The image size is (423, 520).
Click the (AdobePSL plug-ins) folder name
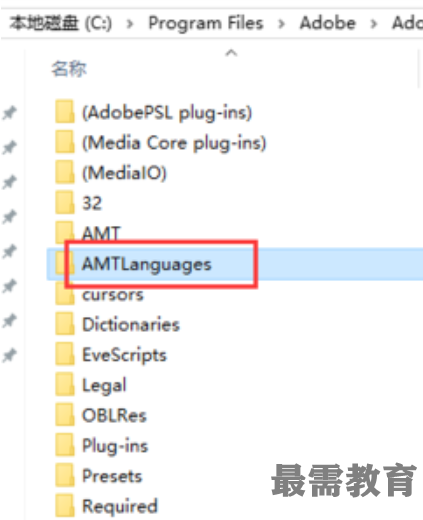[x=167, y=113]
